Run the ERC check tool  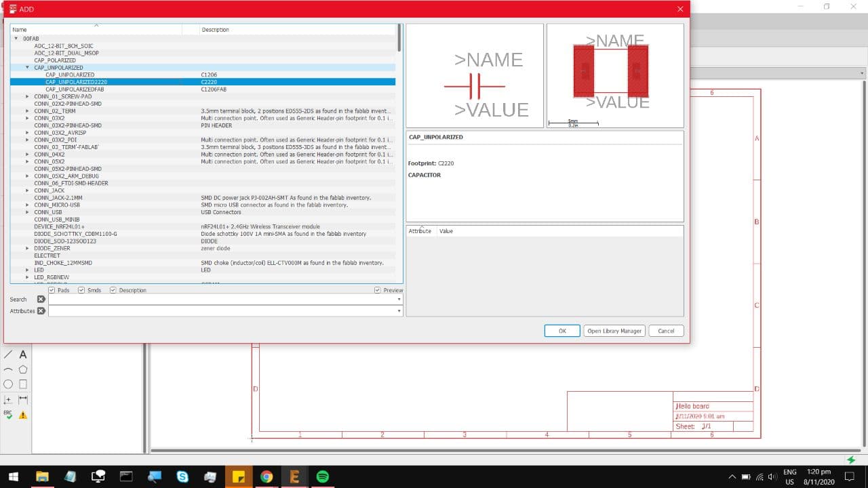(x=8, y=415)
